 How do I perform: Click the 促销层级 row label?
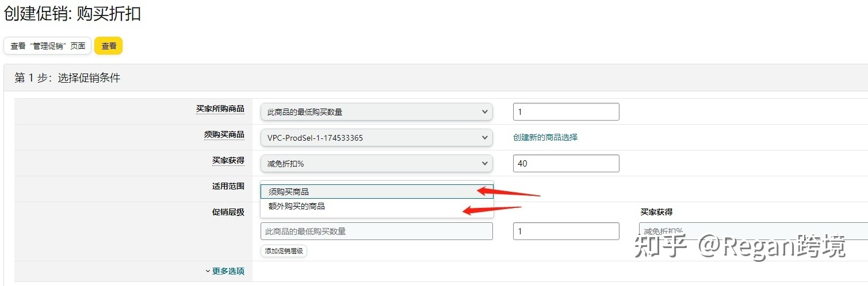click(x=228, y=212)
